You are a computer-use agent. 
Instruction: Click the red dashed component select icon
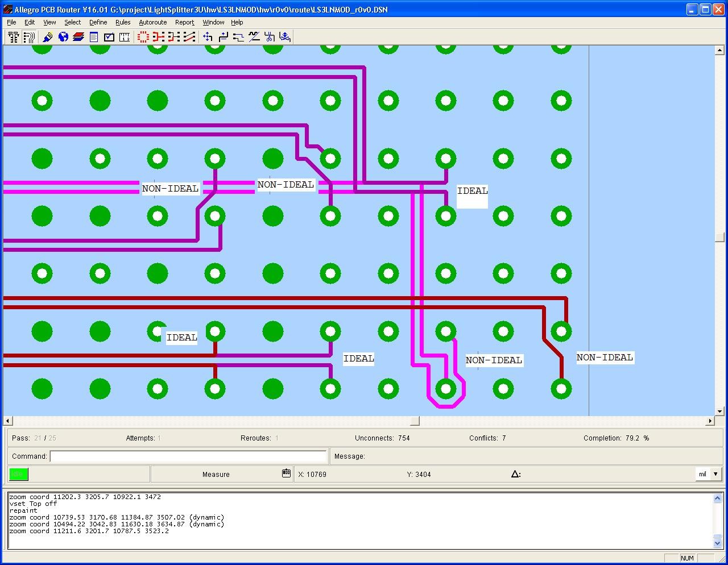(x=143, y=37)
